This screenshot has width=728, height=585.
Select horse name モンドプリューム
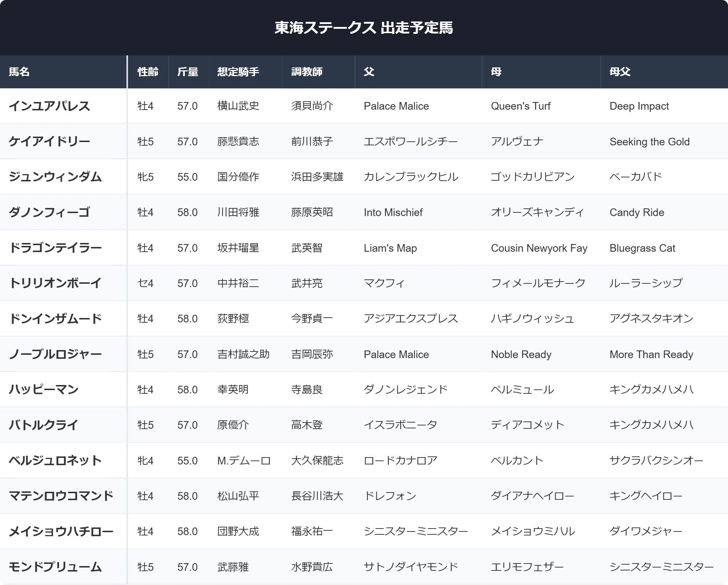[x=55, y=567]
